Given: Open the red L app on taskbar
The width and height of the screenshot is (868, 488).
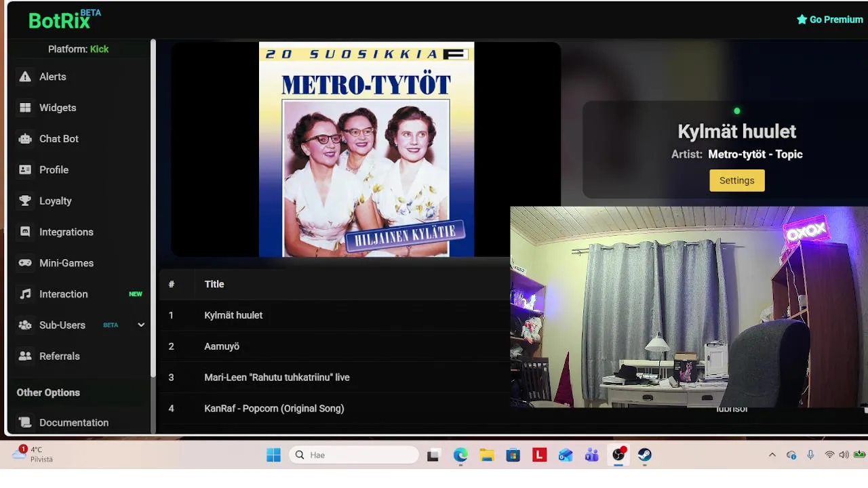Looking at the screenshot, I should (x=540, y=455).
